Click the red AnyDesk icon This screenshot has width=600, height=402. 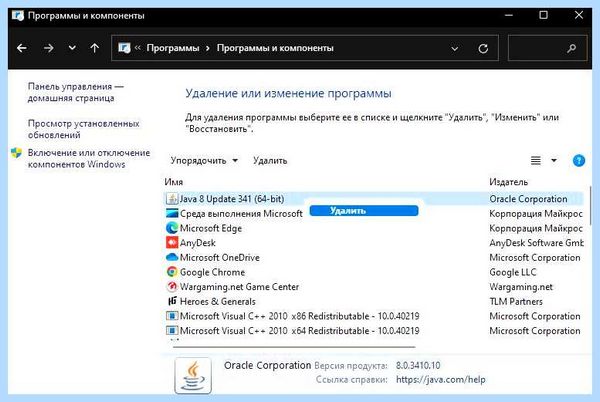[x=172, y=243]
